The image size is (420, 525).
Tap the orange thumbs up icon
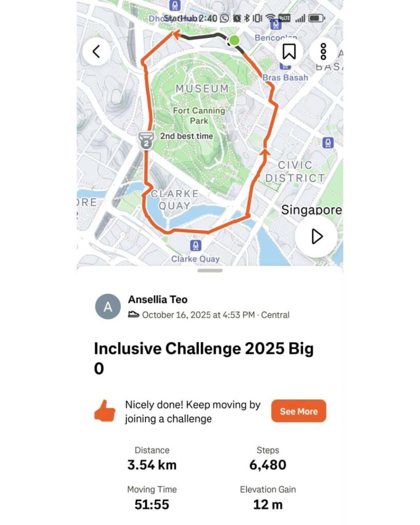pyautogui.click(x=105, y=411)
